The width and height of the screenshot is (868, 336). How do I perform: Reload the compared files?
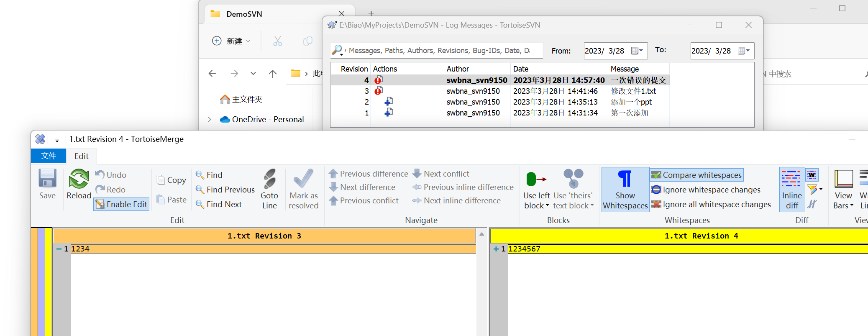click(79, 185)
